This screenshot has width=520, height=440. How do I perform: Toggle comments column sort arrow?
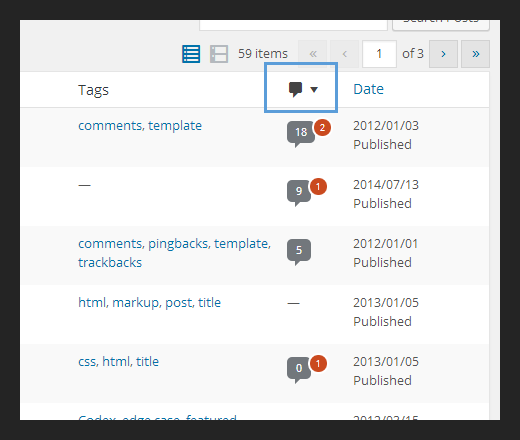(x=314, y=89)
